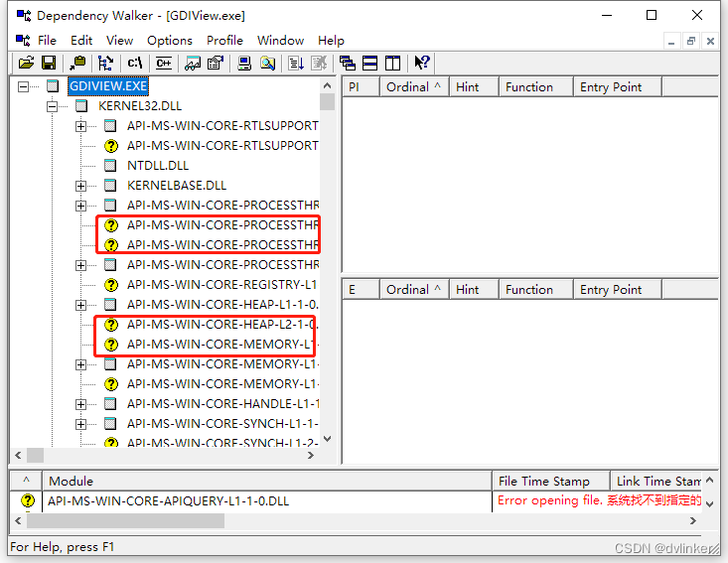Click the module icon of NTDLL.DLL
This screenshot has height=563, width=728.
click(x=110, y=165)
